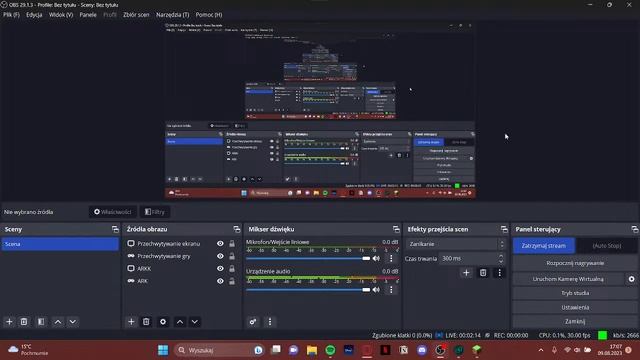Screen dimensions: 640x360
Task: Open the Zbiór scen menu
Action: click(x=136, y=15)
